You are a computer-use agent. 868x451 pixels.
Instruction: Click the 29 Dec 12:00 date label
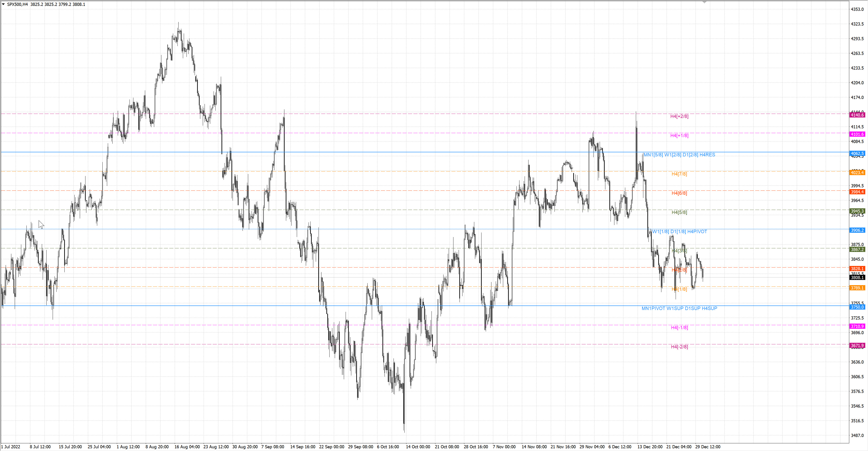click(708, 447)
